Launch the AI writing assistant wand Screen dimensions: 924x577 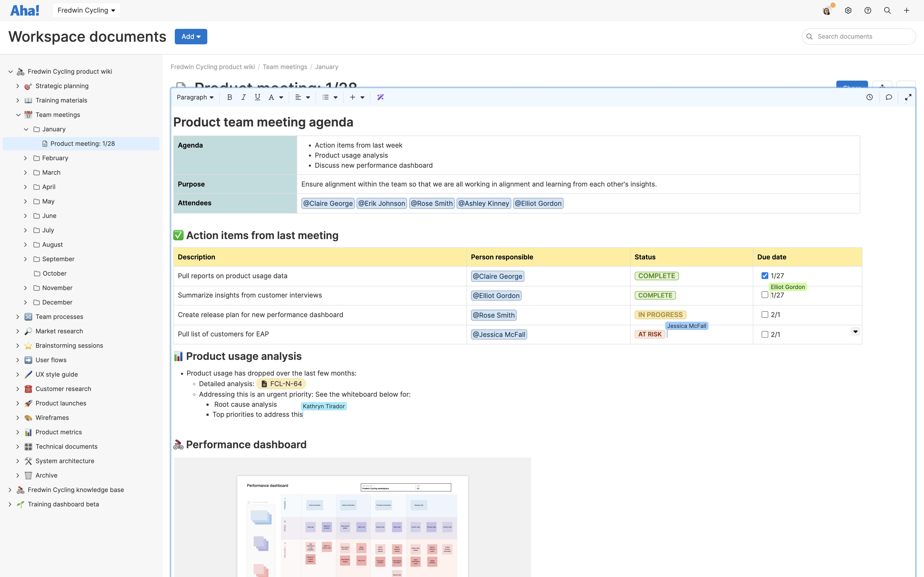[x=379, y=97]
